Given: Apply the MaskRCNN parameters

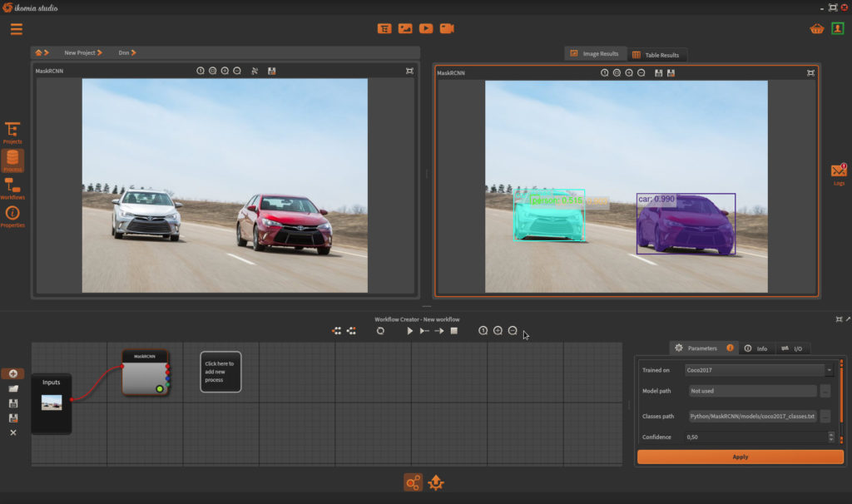Looking at the screenshot, I should 739,457.
